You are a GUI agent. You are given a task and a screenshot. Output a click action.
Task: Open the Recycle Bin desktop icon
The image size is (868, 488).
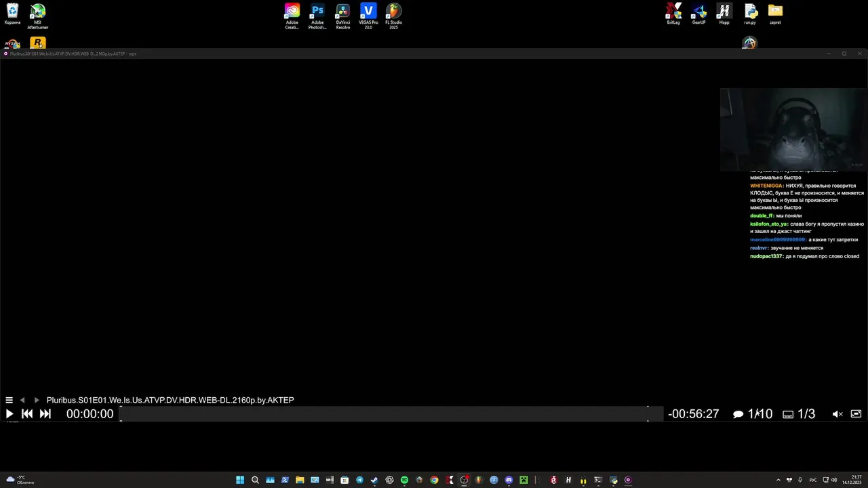click(12, 14)
